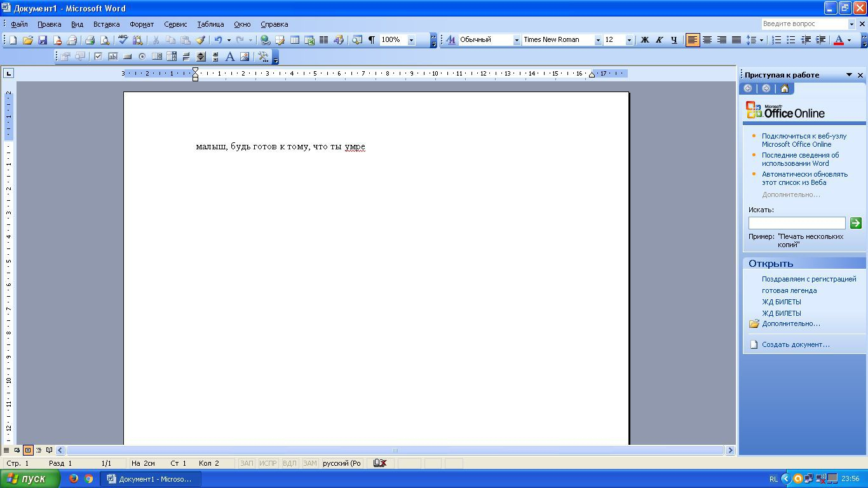Click the font color red A button
This screenshot has width=868, height=488.
[x=839, y=40]
